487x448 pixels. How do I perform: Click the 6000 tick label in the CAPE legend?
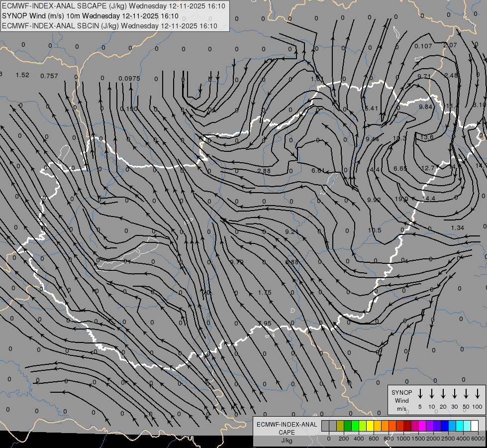478,439
